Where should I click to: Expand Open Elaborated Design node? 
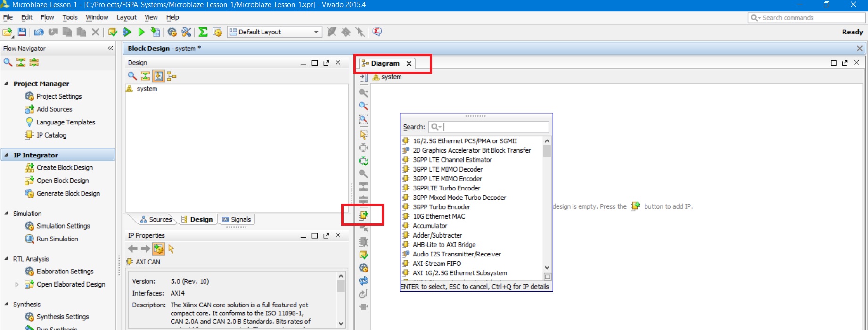pos(17,284)
